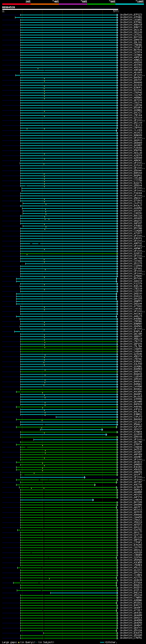Screen dimensions: 146x644
Task: Click the UniRef100_Q5XQ95 label
Action: click(131, 635)
